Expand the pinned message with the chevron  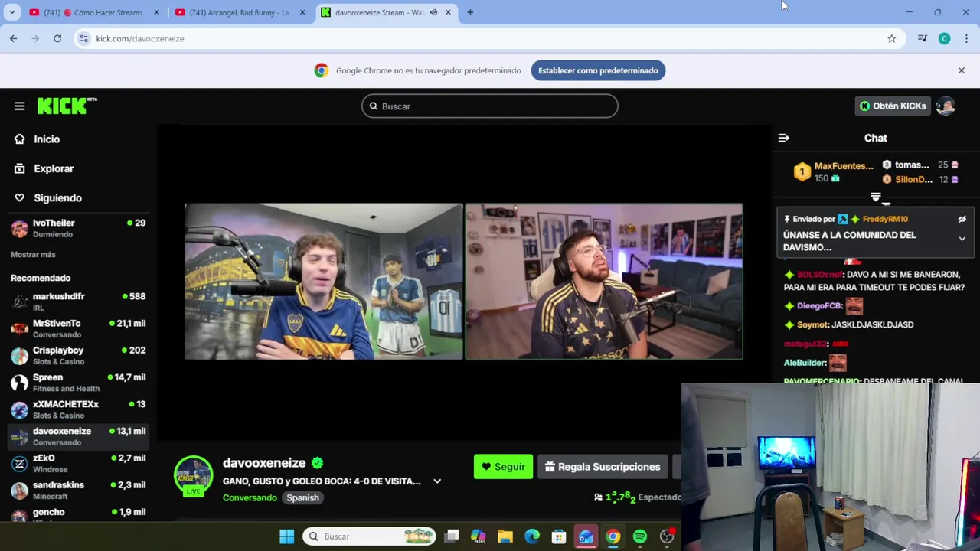click(x=962, y=239)
